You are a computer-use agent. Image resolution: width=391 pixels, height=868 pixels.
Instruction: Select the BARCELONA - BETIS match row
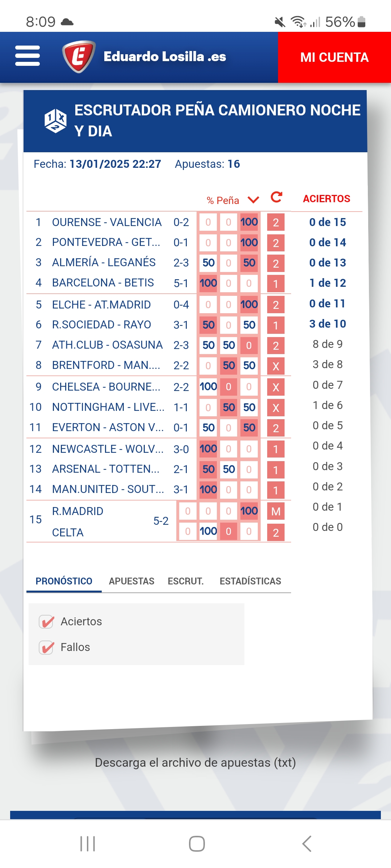click(x=103, y=283)
